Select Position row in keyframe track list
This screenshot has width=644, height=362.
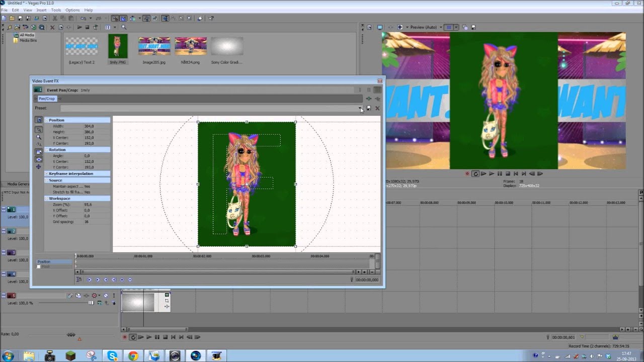[54, 261]
